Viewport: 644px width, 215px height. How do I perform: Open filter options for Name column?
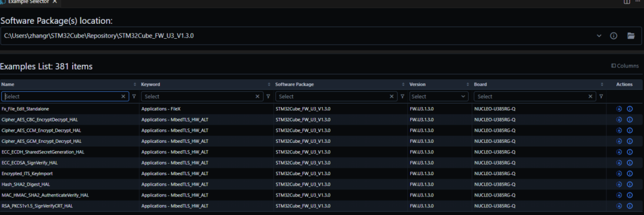coord(134,96)
